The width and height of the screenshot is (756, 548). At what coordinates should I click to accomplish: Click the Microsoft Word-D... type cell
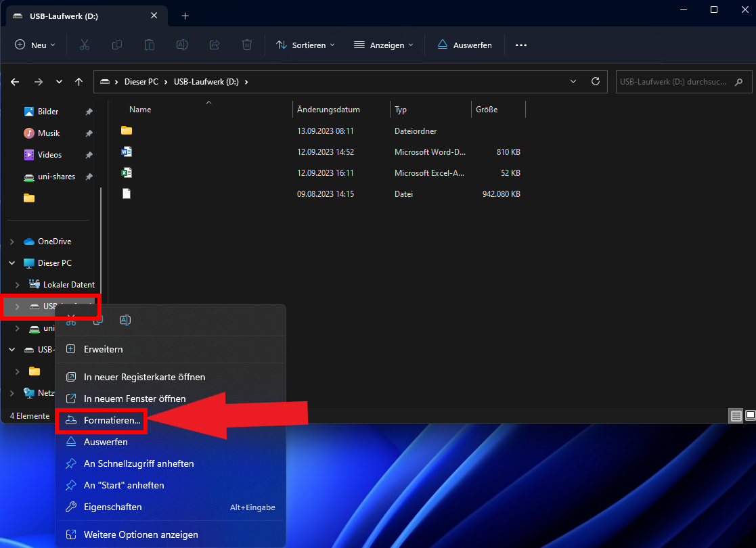[x=430, y=152]
